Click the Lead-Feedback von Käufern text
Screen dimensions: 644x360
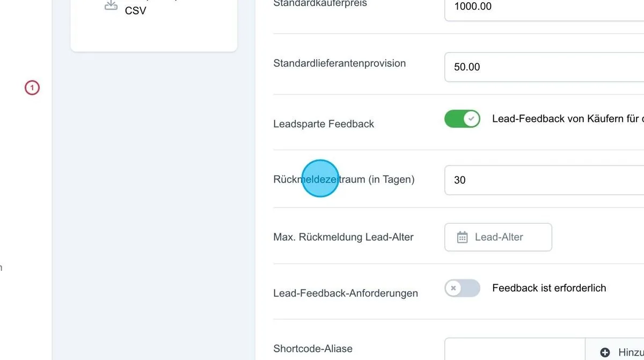568,119
